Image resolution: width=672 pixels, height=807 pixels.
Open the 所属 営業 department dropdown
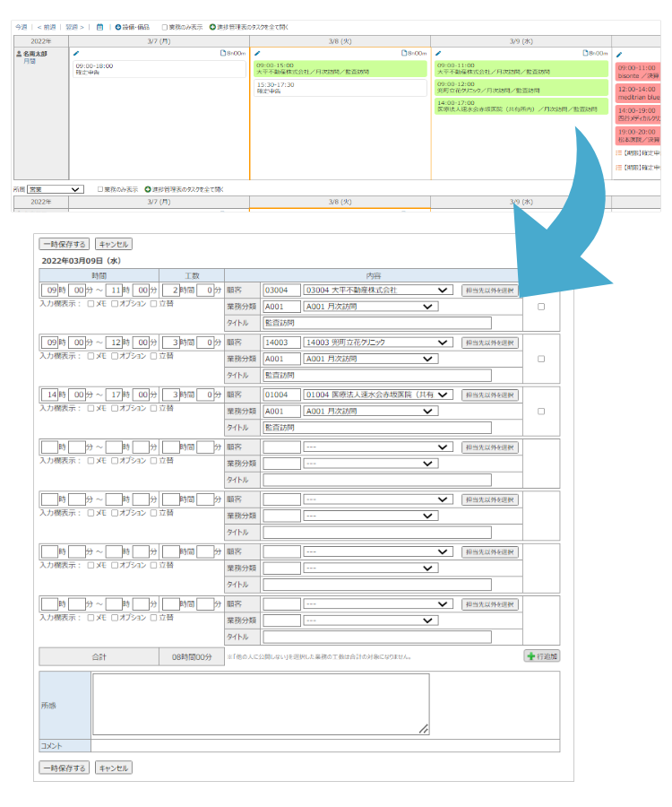54,189
